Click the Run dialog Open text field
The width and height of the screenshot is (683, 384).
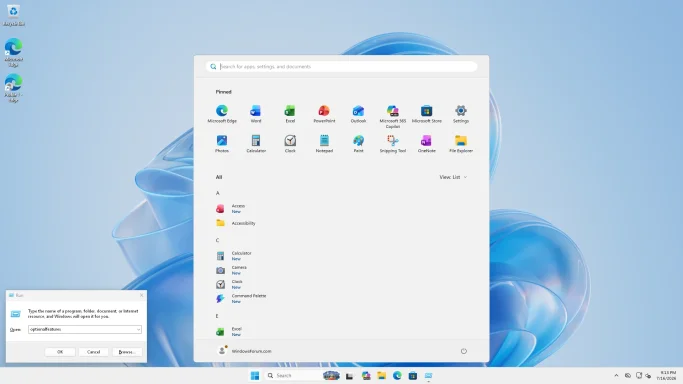82,330
